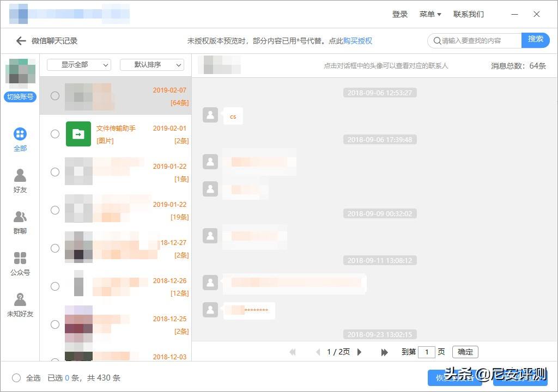Click the 2018-09-06 12:53:27 timestamp
This screenshot has height=392, width=558.
(x=380, y=93)
